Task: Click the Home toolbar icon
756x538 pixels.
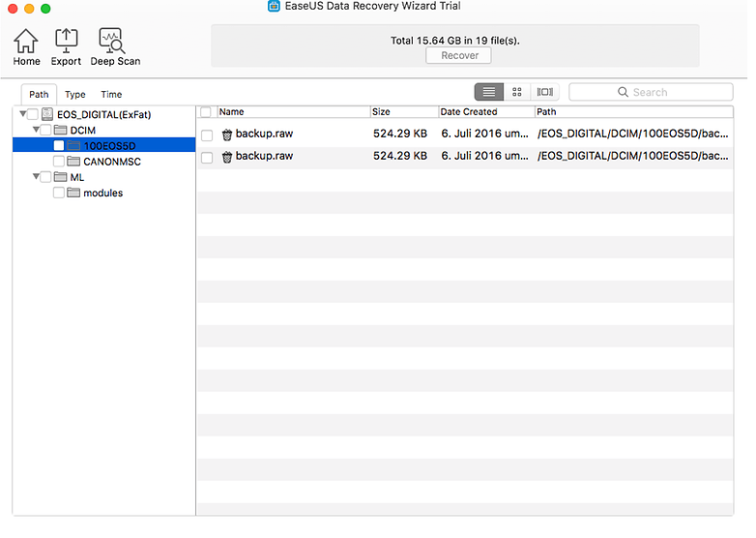Action: click(26, 41)
